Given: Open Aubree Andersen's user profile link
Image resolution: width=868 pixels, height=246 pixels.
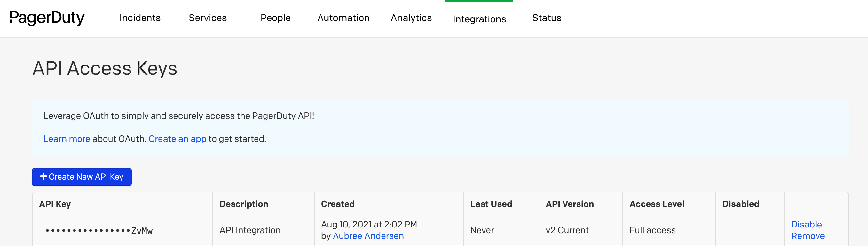Looking at the screenshot, I should (x=368, y=236).
